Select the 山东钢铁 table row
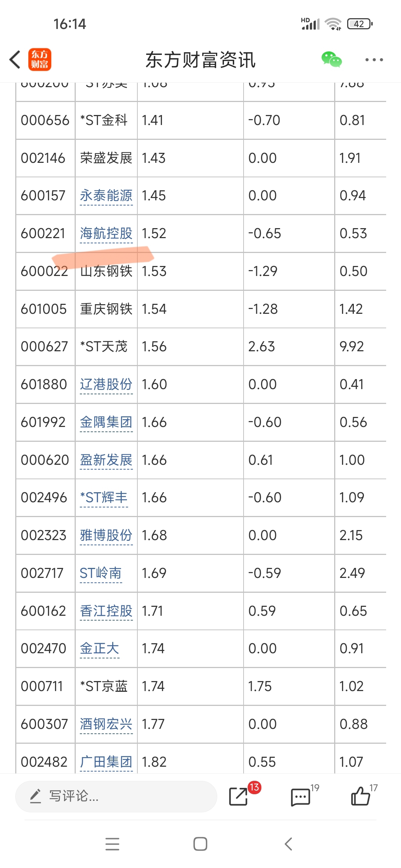Screen dimensions: 401x868 pos(201,271)
